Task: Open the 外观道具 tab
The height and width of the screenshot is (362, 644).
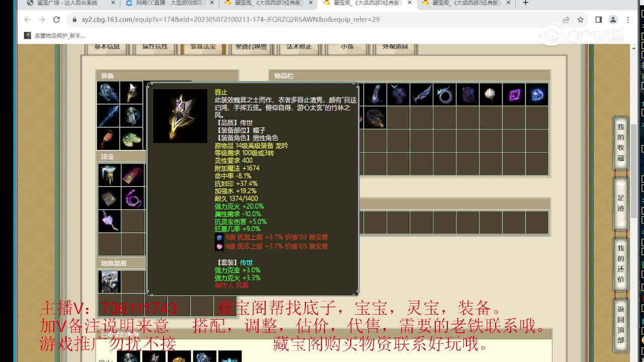Action: coord(395,47)
